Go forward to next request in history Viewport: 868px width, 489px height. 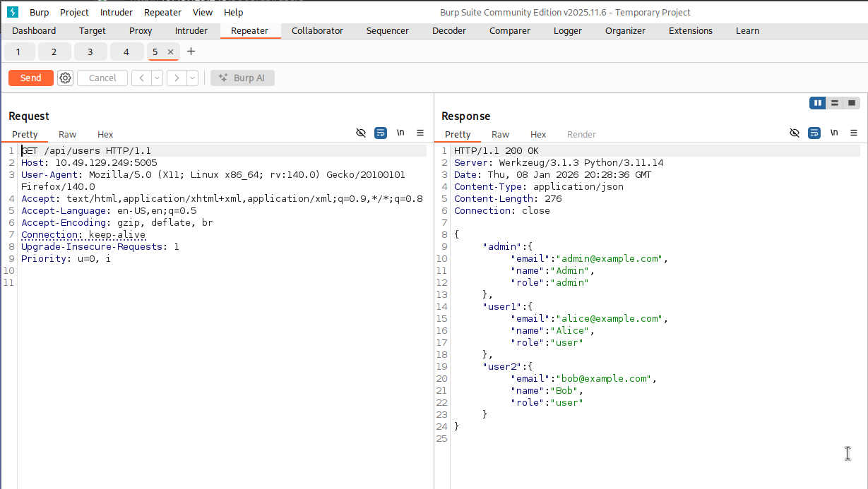(177, 78)
